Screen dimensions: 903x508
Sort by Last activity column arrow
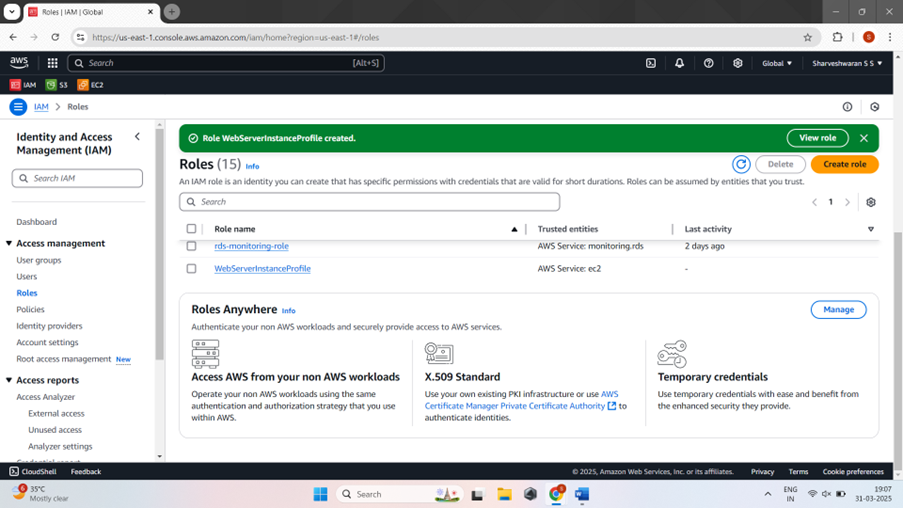click(871, 229)
